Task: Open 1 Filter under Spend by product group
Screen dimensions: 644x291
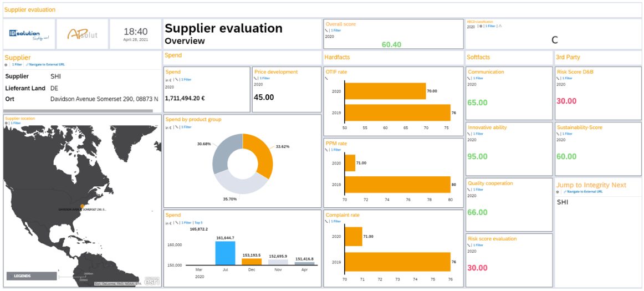Action: click(x=186, y=127)
